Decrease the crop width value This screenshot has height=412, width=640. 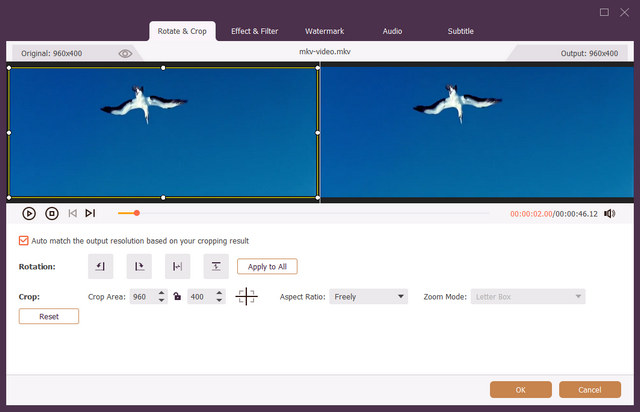pyautogui.click(x=162, y=300)
